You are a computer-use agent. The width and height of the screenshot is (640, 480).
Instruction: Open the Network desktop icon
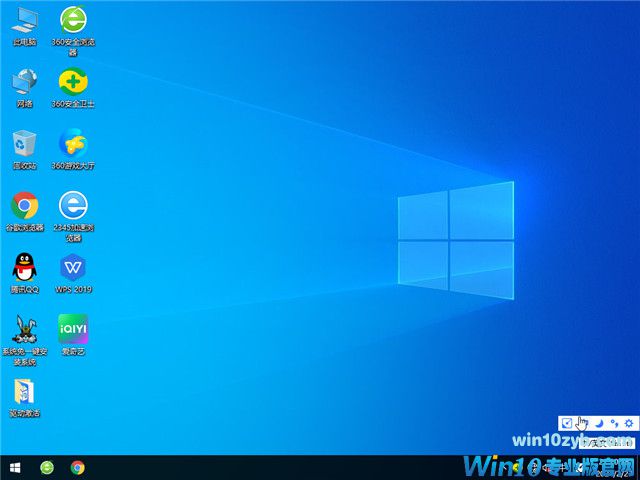click(24, 87)
